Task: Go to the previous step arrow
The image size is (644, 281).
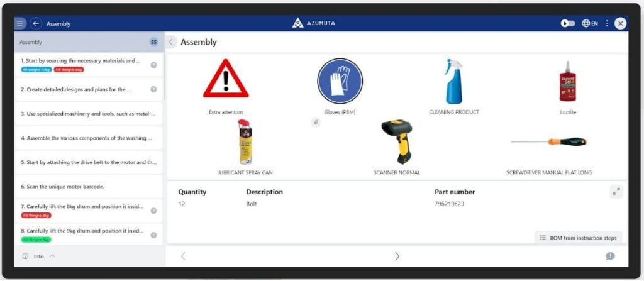Action: pyautogui.click(x=183, y=256)
